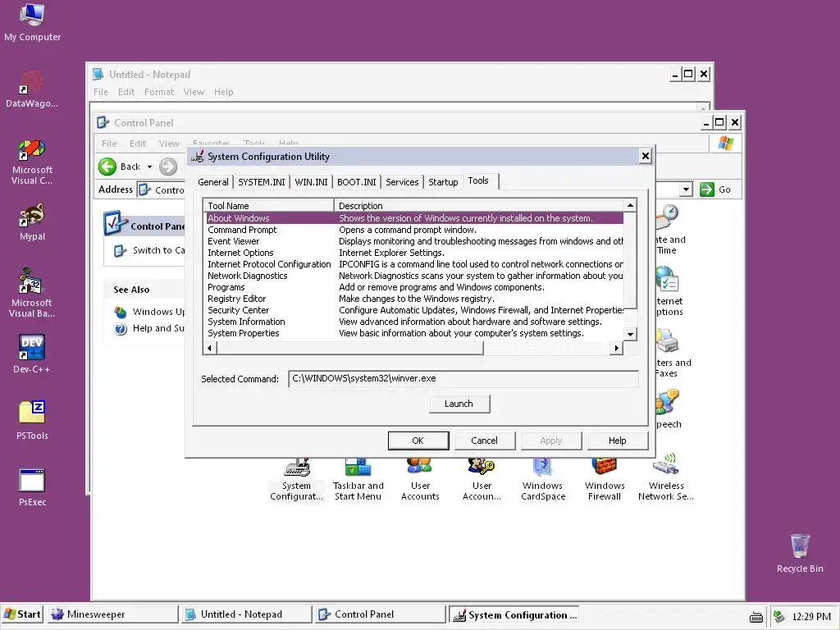Select the Programs tool row
The height and width of the screenshot is (630, 840).
point(414,287)
